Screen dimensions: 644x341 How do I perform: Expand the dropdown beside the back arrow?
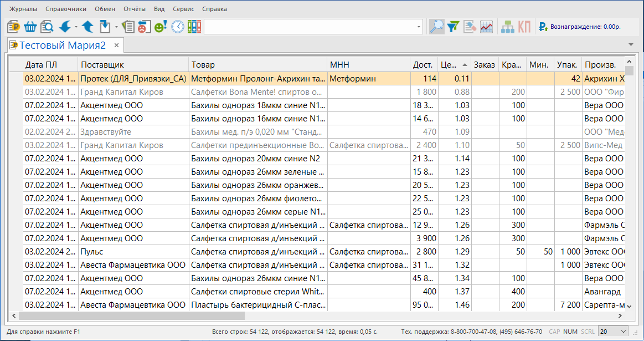coord(76,27)
